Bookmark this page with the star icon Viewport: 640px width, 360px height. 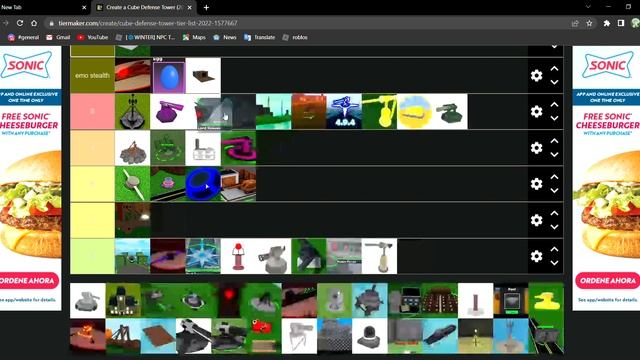pyautogui.click(x=589, y=23)
